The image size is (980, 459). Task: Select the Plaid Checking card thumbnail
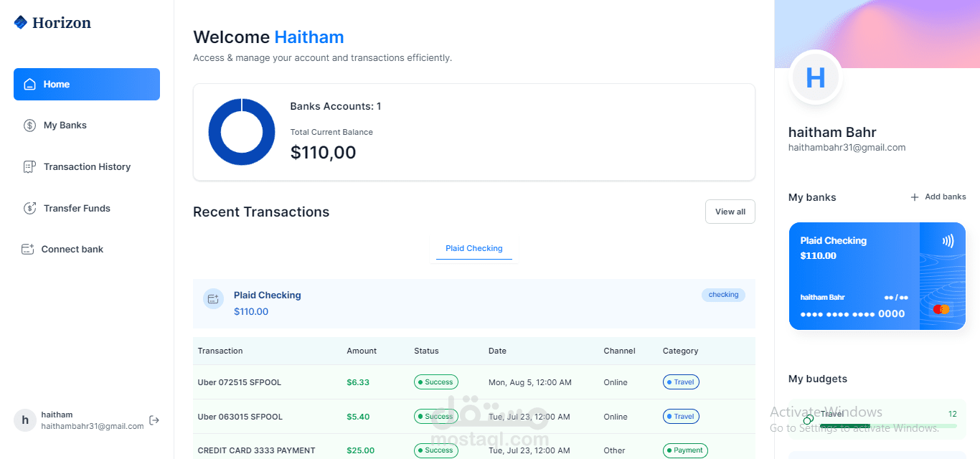(x=877, y=276)
